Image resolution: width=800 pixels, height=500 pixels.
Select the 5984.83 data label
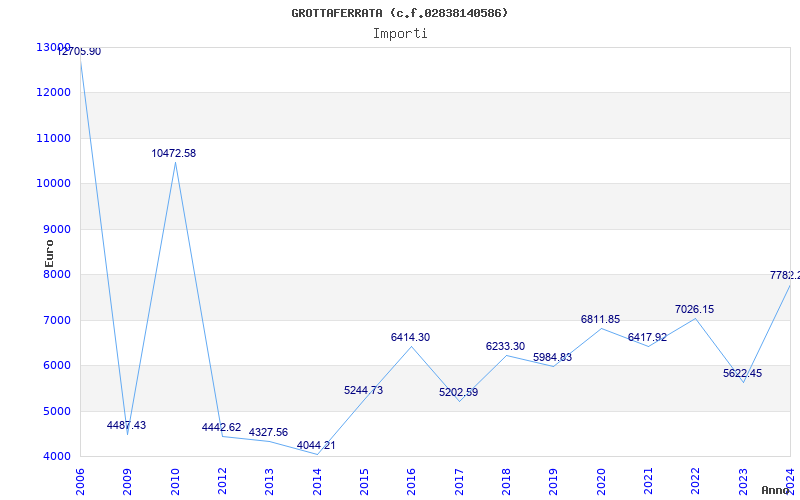[553, 357]
